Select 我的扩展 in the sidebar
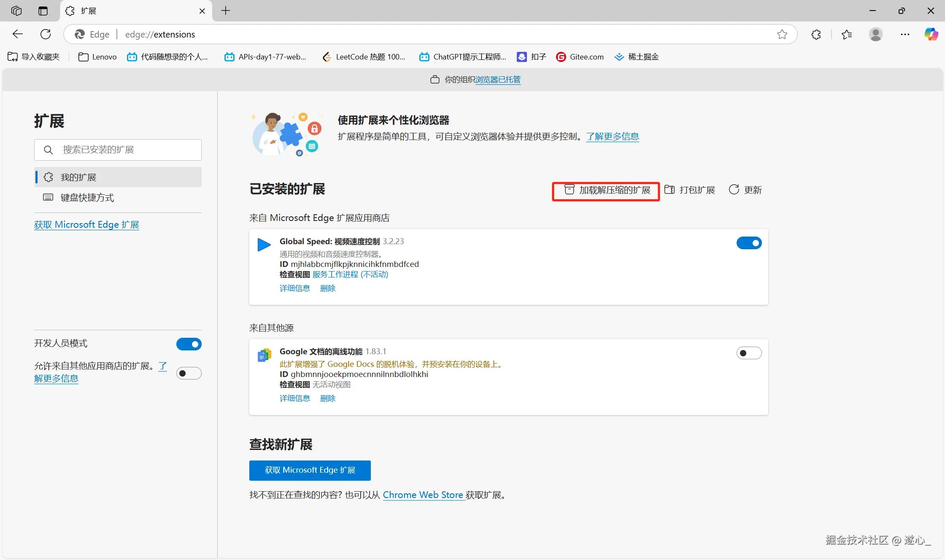 [x=78, y=178]
